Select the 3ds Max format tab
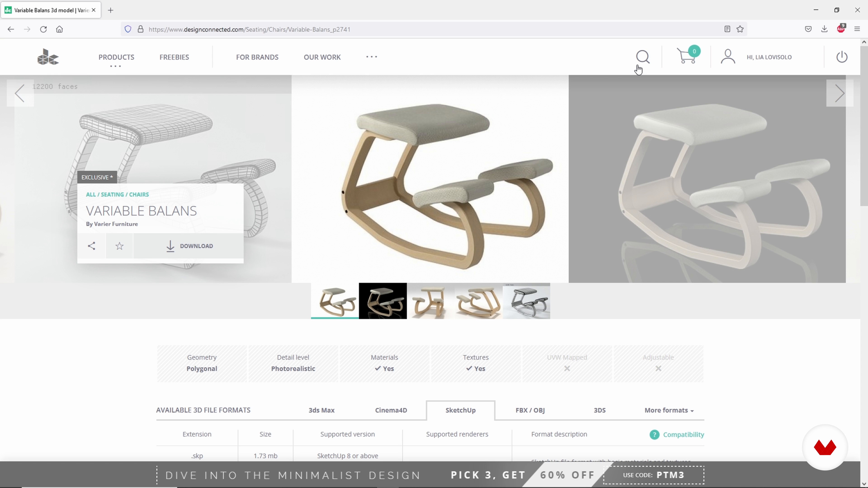This screenshot has height=488, width=868. pos(321,410)
